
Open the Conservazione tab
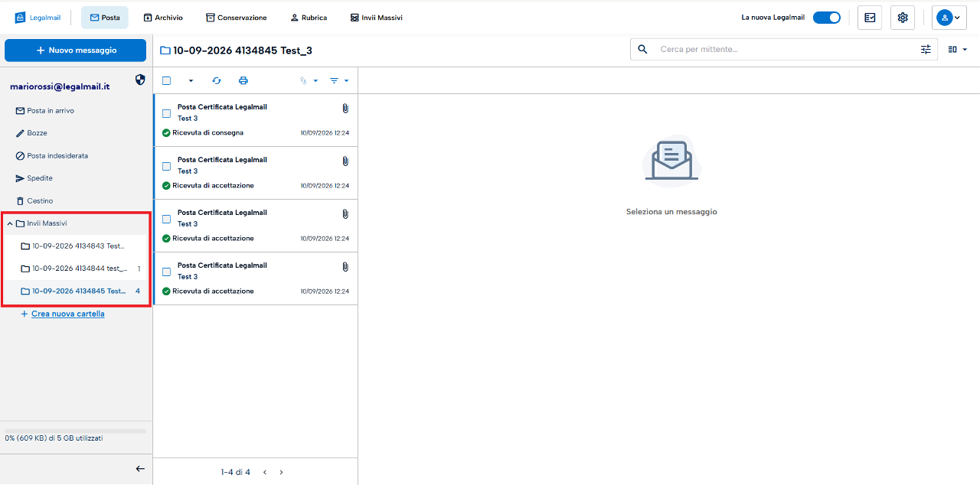click(236, 18)
